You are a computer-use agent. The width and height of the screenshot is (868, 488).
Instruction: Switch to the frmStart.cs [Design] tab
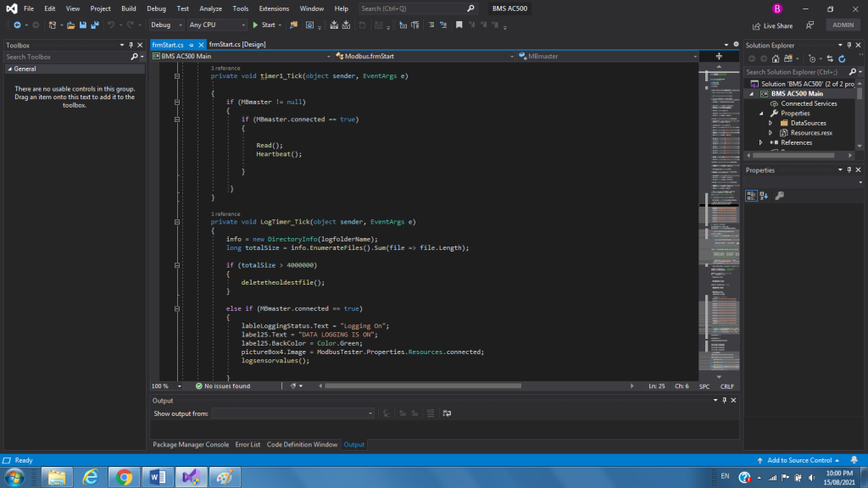click(238, 45)
